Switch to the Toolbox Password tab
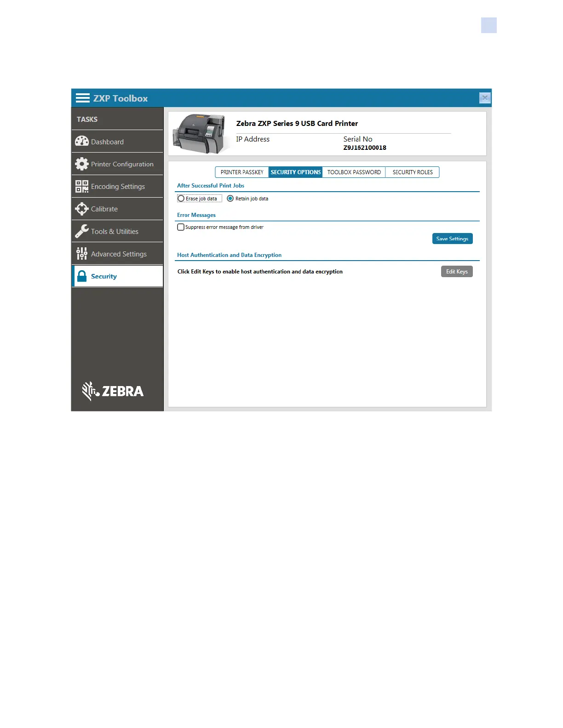 pos(354,172)
